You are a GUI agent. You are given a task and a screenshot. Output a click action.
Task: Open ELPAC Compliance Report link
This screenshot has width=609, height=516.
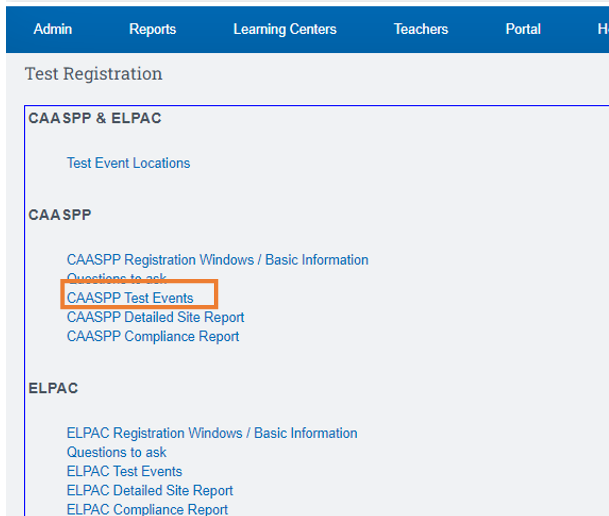pos(147,509)
